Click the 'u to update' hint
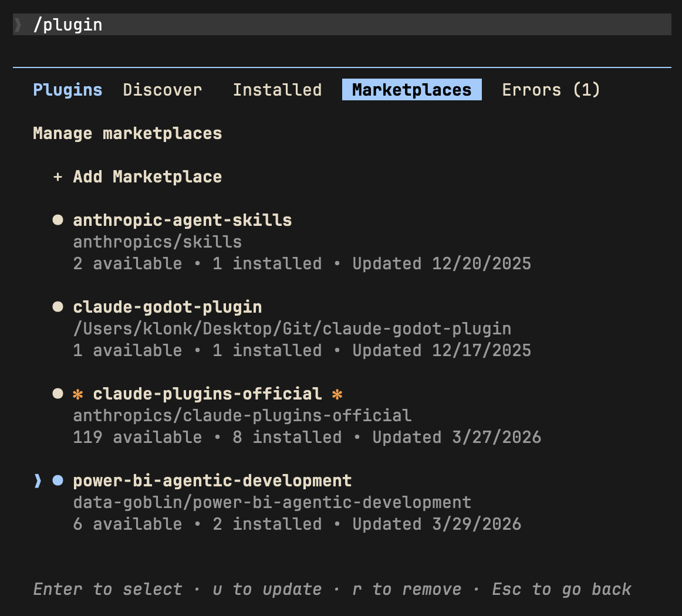This screenshot has height=616, width=682. pyautogui.click(x=267, y=590)
